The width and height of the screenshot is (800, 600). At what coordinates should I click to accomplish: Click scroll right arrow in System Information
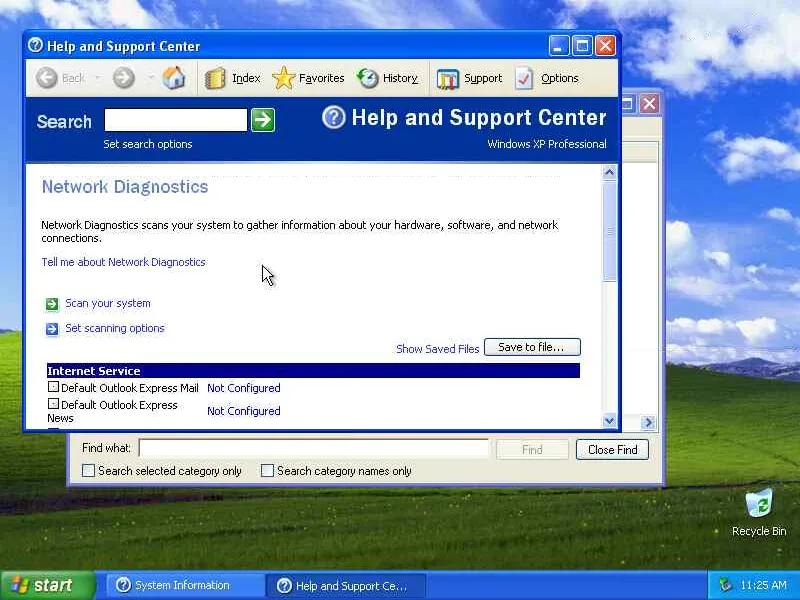(x=648, y=422)
